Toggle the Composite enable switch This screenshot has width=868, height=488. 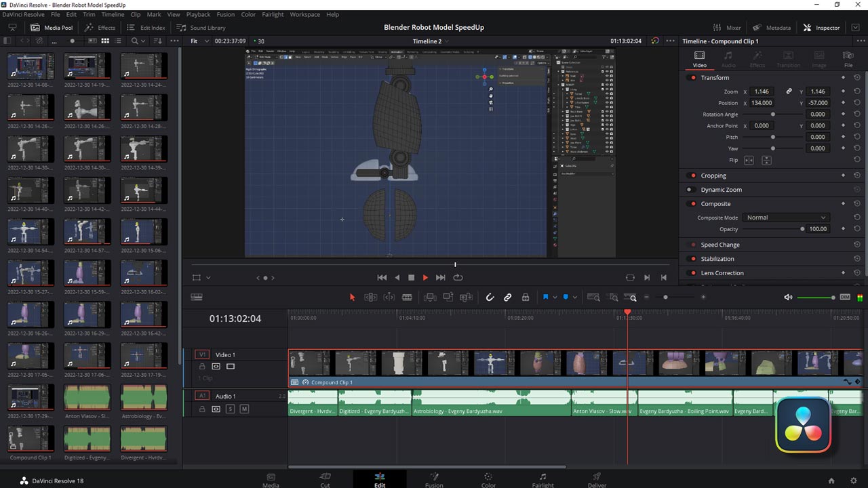pos(692,204)
